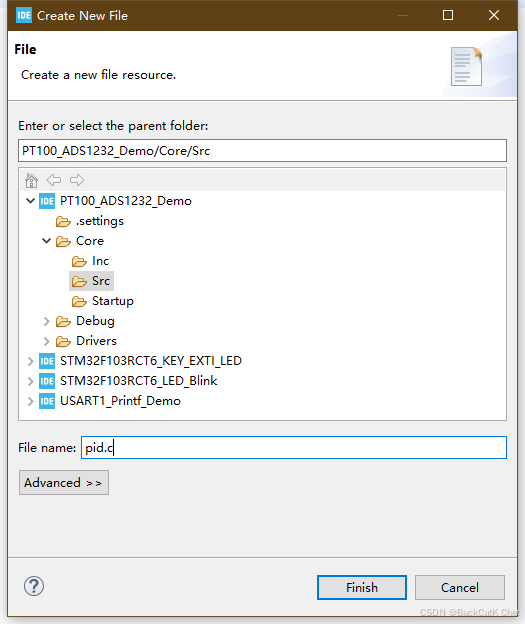The height and width of the screenshot is (624, 525).
Task: Select the Core folder label
Action: [x=90, y=241]
